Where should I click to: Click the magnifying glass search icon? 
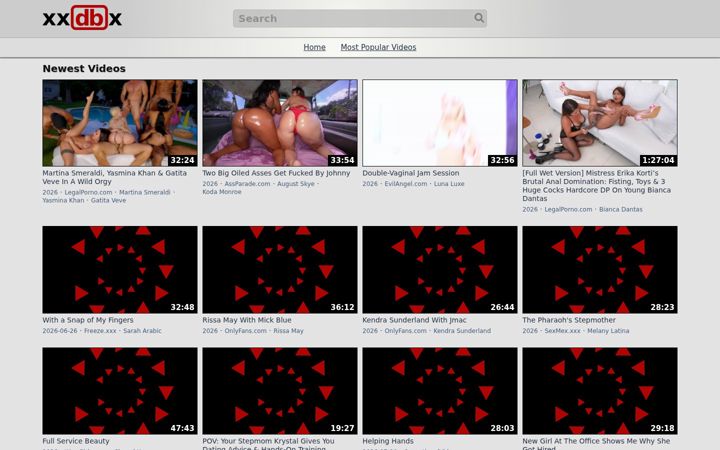click(479, 18)
